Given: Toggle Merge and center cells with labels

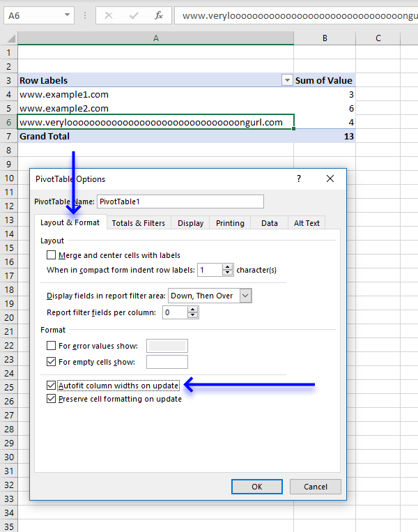Looking at the screenshot, I should coord(51,254).
